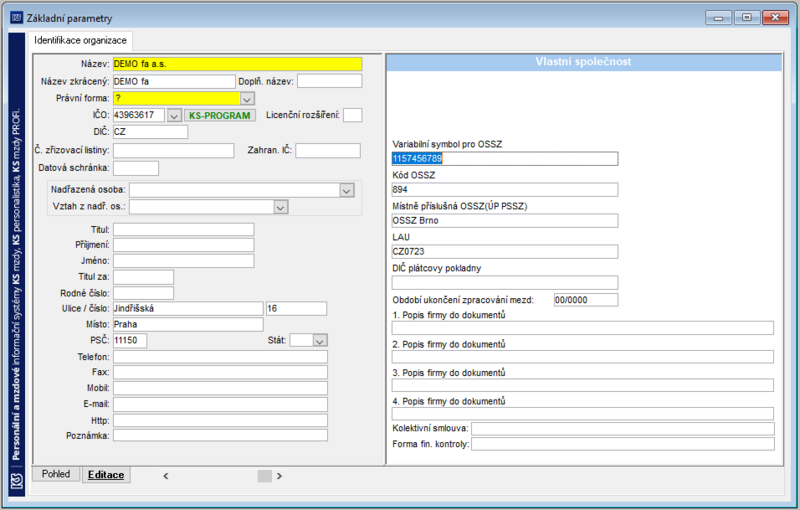Screen dimensions: 800x510
Task: Switch to the Editace tab
Action: [x=106, y=475]
